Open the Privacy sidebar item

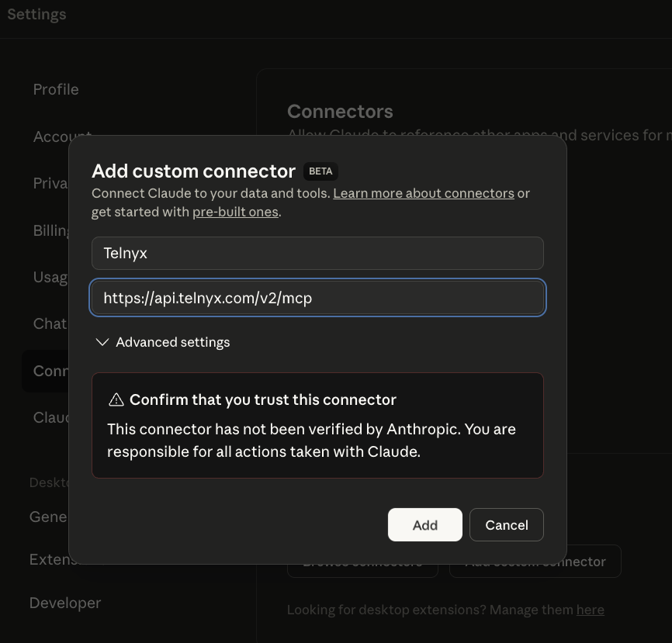pos(50,183)
